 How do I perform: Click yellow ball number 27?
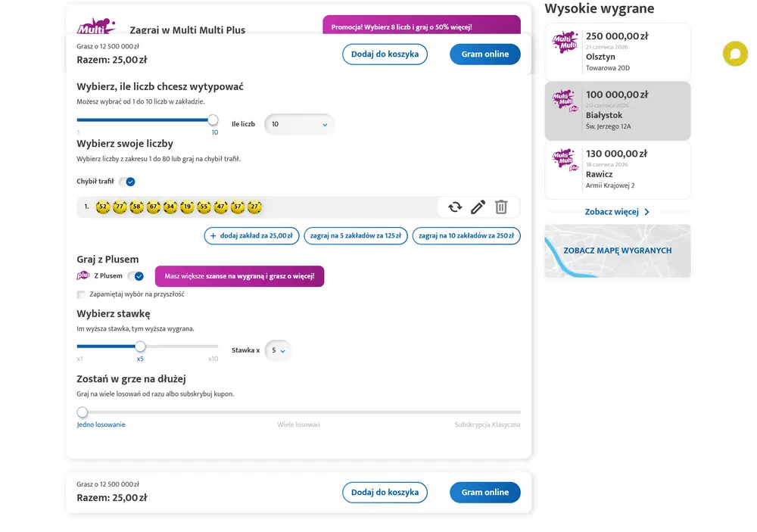pyautogui.click(x=254, y=207)
